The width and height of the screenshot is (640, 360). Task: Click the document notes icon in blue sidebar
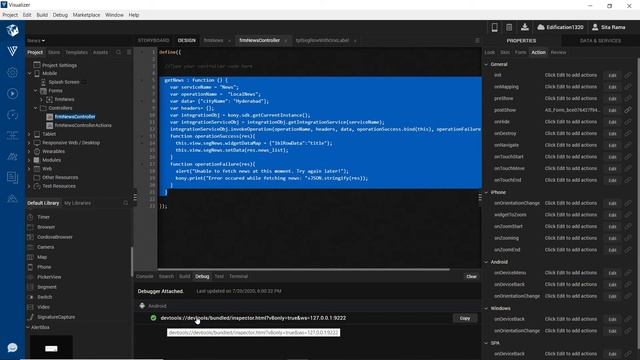[12, 178]
